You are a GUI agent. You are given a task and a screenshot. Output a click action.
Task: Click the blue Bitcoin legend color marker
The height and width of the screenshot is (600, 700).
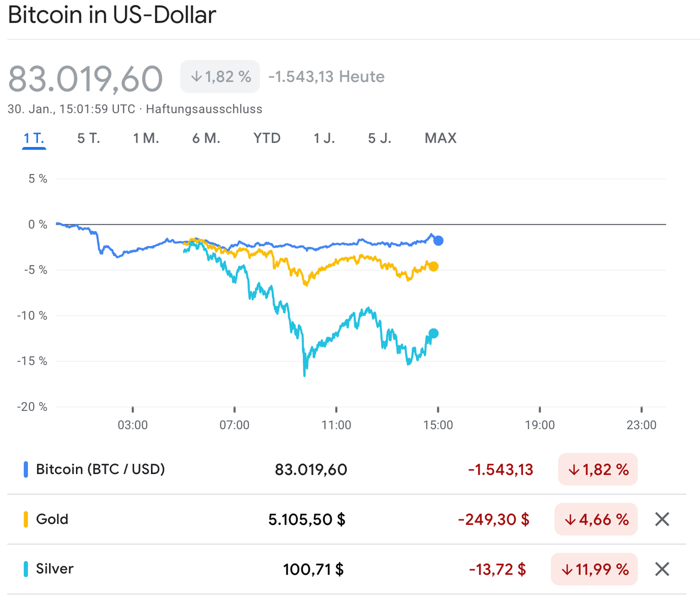pyautogui.click(x=26, y=469)
